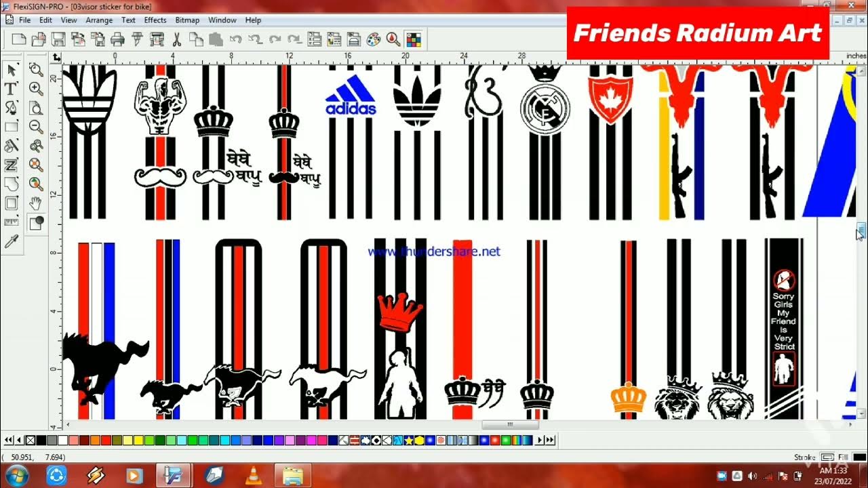The width and height of the screenshot is (868, 488).
Task: Click the Save floppy disk icon
Action: point(58,39)
